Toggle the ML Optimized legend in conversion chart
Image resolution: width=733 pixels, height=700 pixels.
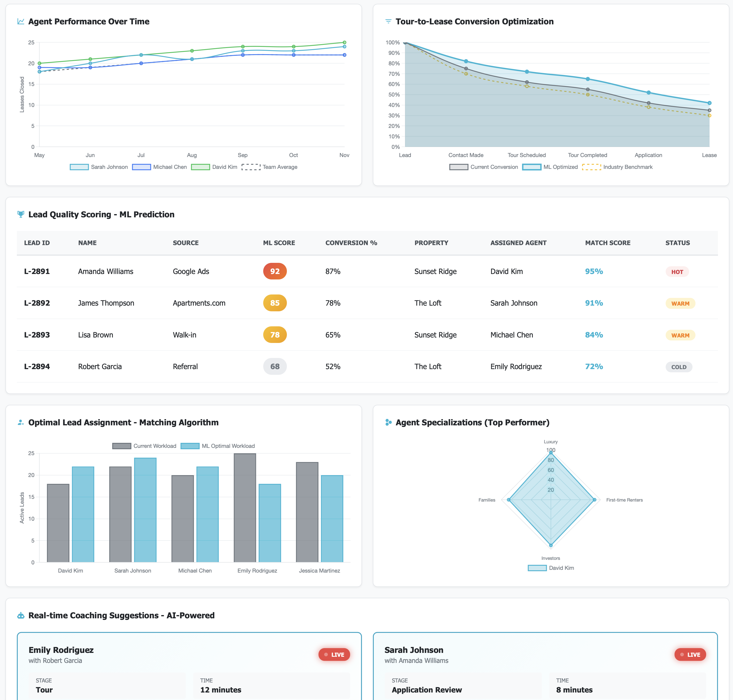coord(550,167)
